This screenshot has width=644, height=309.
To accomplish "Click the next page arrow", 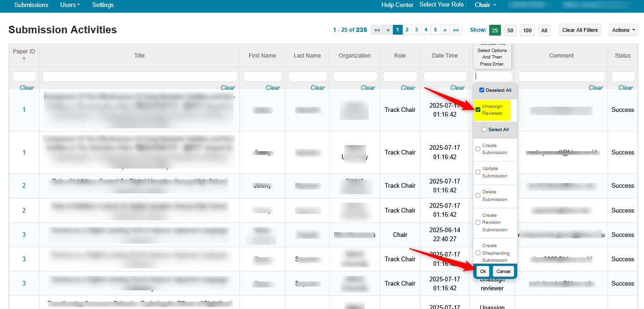I will pyautogui.click(x=446, y=29).
